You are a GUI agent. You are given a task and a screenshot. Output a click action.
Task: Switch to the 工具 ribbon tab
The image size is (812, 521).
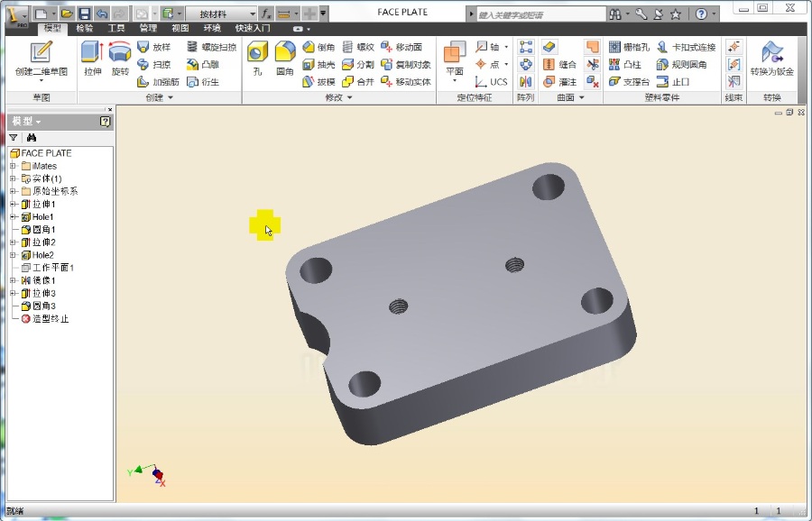(x=116, y=28)
